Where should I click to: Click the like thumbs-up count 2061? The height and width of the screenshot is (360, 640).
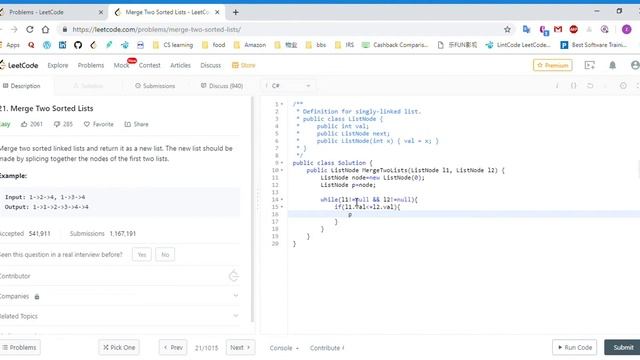click(32, 124)
